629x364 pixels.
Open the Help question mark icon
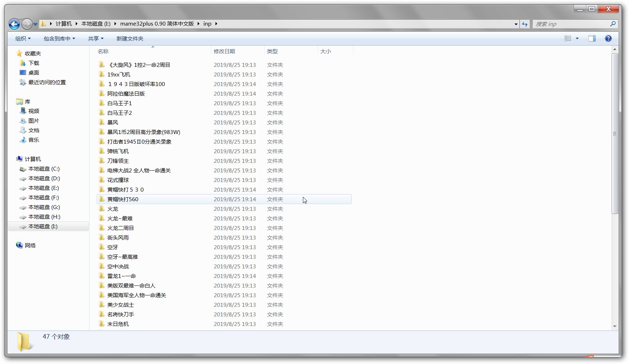point(608,38)
